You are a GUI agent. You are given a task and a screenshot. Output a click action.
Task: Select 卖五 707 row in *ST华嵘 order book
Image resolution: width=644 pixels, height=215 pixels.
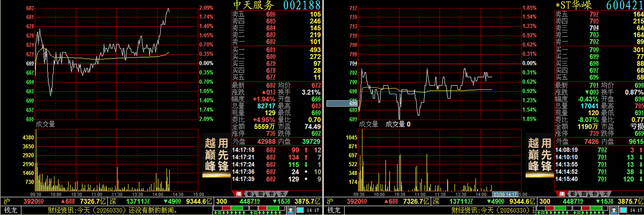599,14
